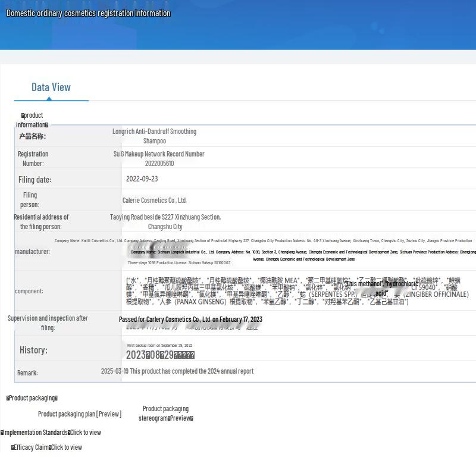Viewport: 476px width, 476px height.
Task: Click the Taoying Road residential address text
Action: [x=165, y=221]
